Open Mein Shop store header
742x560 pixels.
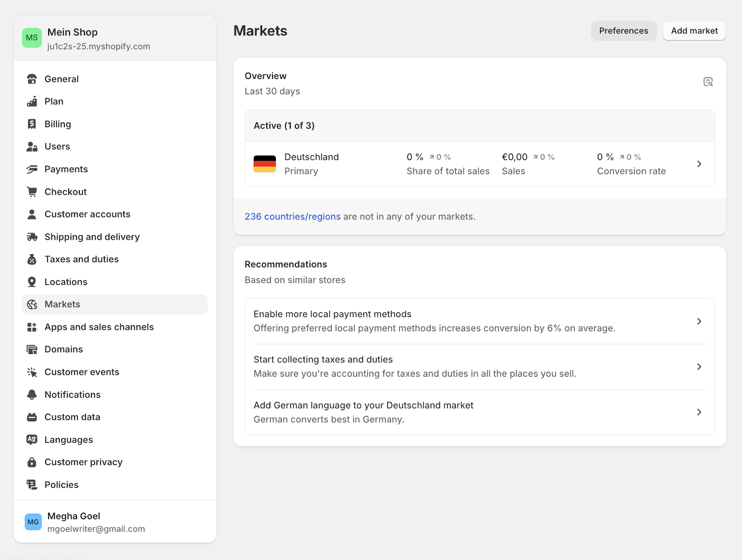(115, 38)
